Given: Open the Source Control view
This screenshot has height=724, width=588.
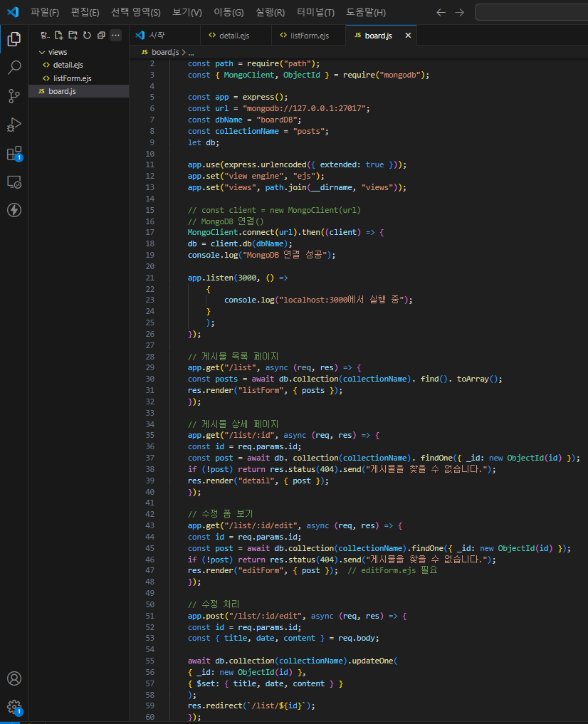Looking at the screenshot, I should point(14,96).
